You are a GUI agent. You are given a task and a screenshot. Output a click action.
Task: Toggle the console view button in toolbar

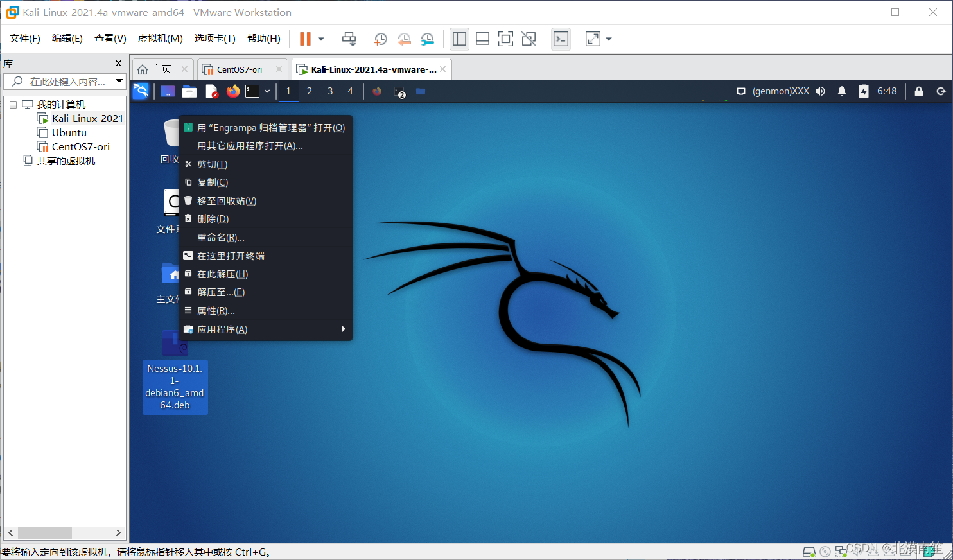tap(561, 39)
